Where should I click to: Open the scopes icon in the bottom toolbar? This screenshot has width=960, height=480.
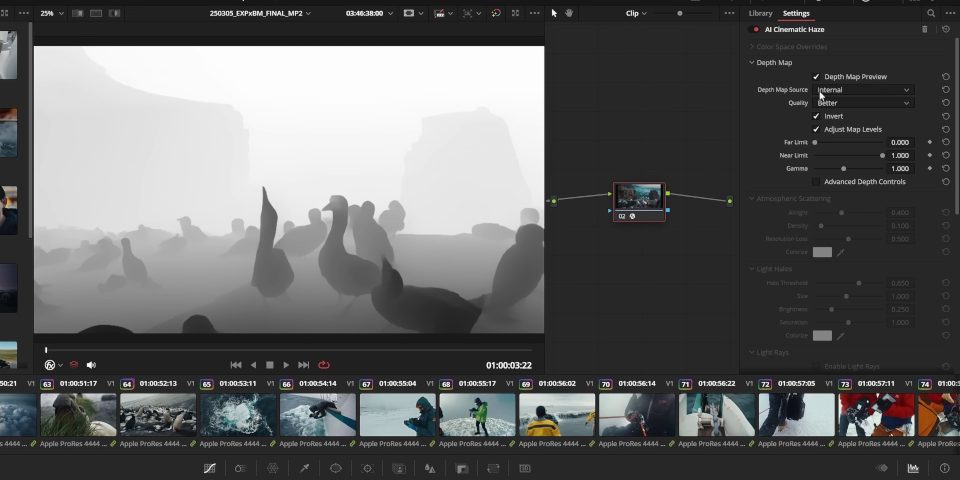(x=912, y=468)
